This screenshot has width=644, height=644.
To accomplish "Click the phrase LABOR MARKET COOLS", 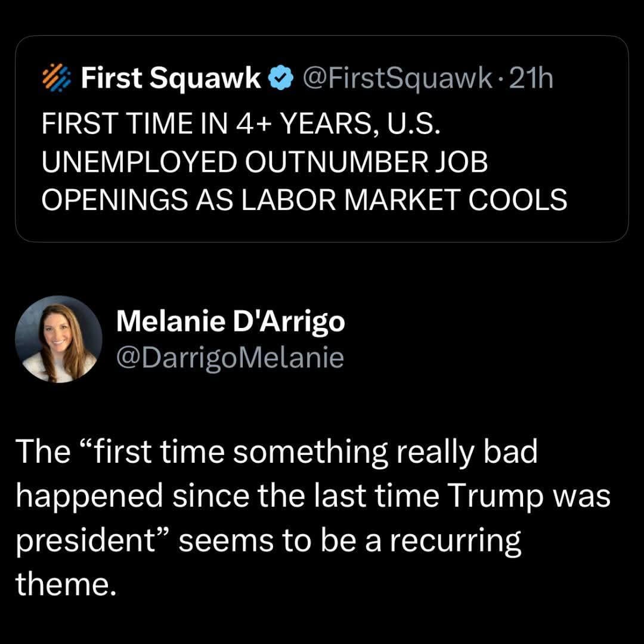I will pyautogui.click(x=404, y=200).
